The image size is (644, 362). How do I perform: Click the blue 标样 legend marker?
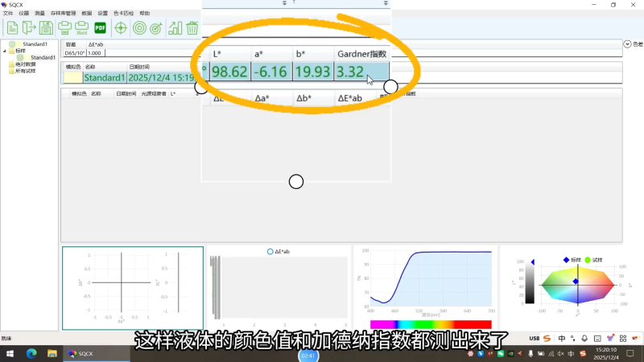[566, 260]
